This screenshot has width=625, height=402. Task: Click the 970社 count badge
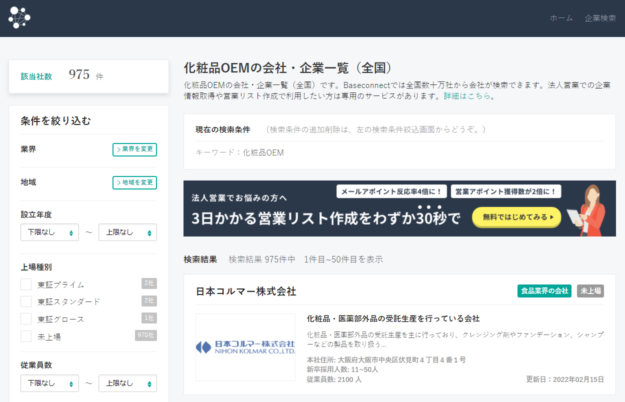(x=146, y=335)
